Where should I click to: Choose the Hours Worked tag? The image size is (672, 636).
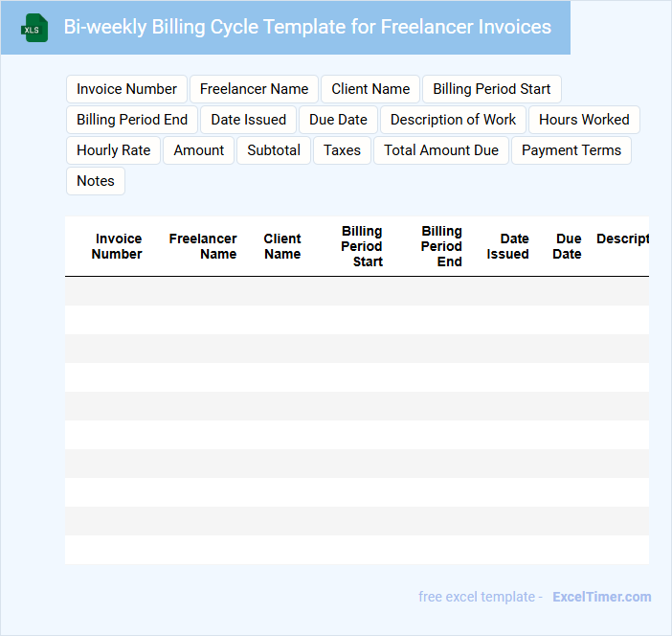coord(584,120)
